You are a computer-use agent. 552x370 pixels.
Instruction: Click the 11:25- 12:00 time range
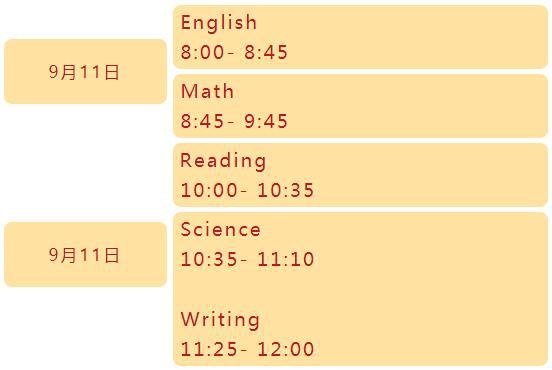(x=247, y=349)
